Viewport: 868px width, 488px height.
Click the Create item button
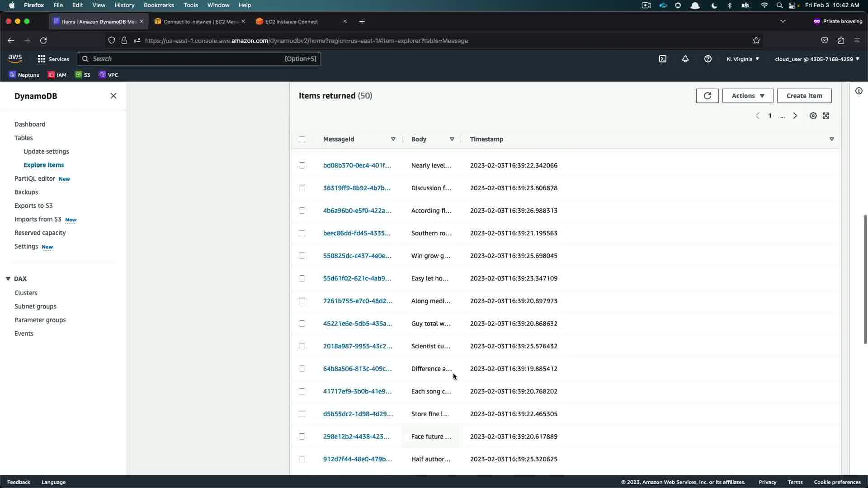click(x=804, y=96)
